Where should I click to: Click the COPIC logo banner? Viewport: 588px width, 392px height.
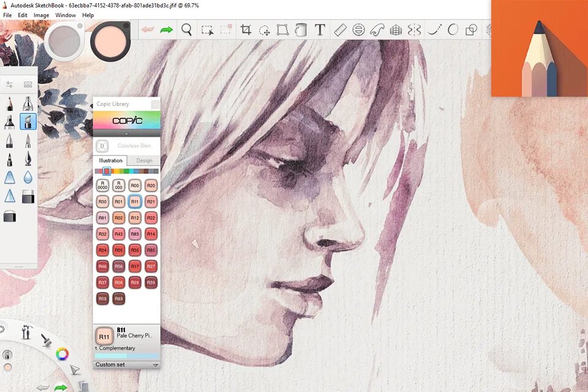click(127, 121)
